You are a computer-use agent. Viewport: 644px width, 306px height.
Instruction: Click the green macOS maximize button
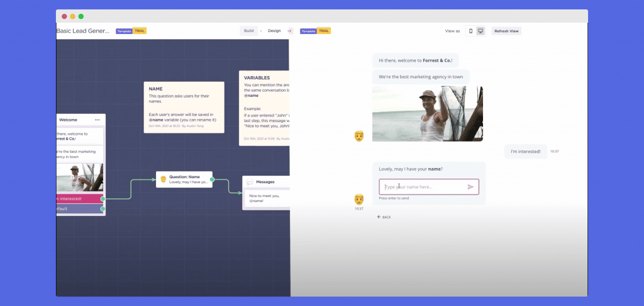81,16
